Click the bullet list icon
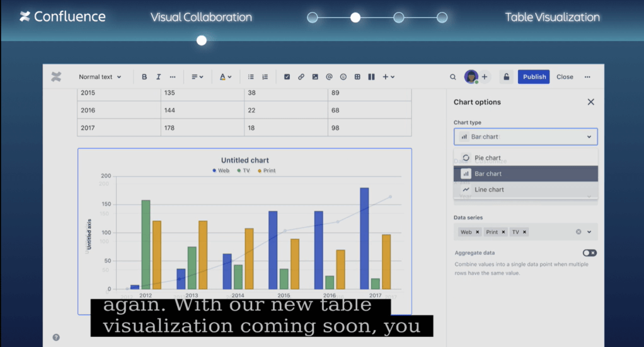Image resolution: width=644 pixels, height=347 pixels. (x=251, y=77)
